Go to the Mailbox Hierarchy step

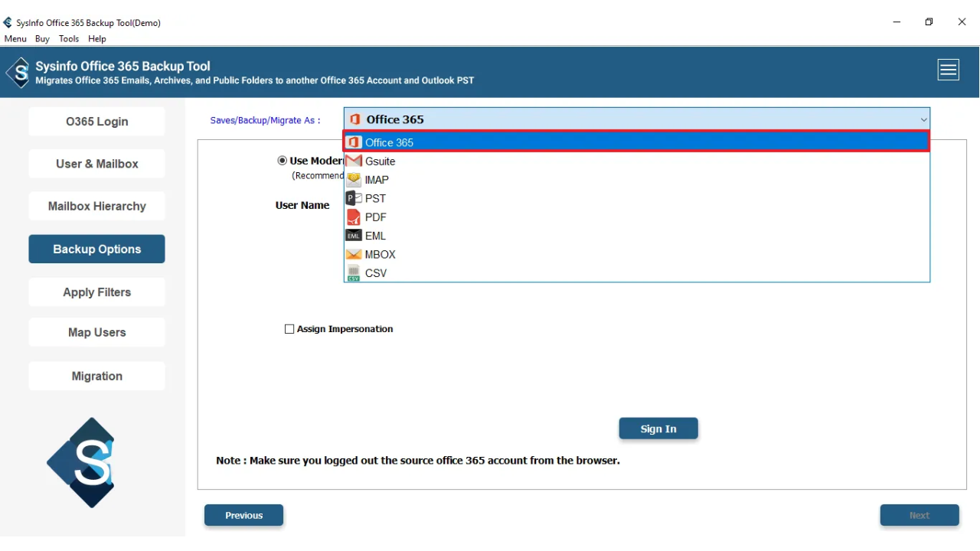coord(97,207)
